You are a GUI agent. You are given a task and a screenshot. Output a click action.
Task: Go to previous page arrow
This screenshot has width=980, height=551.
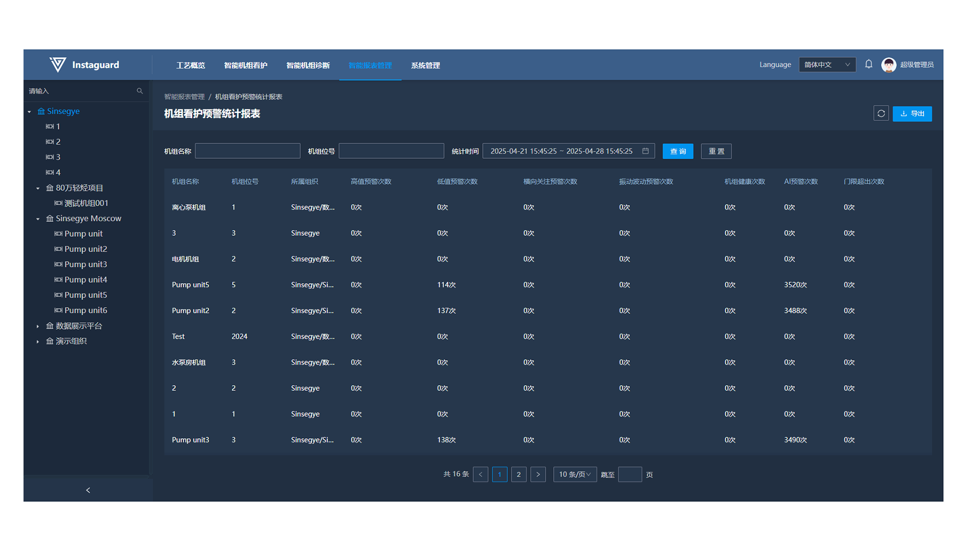[x=480, y=474]
